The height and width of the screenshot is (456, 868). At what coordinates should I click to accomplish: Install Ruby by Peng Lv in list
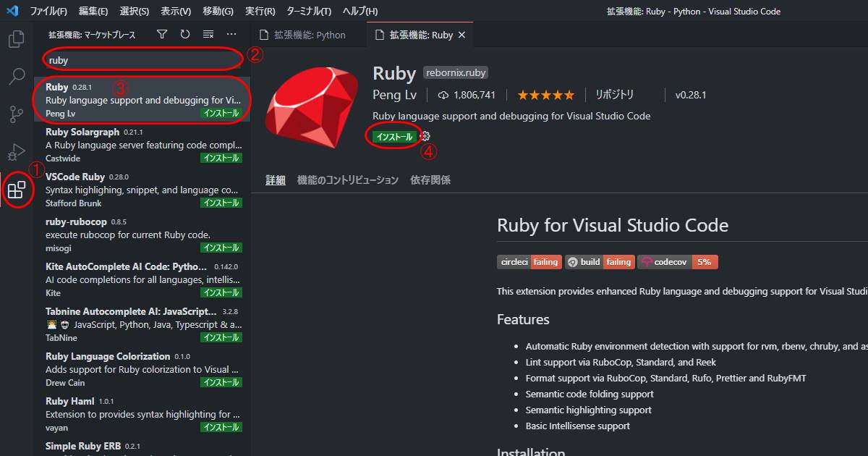(x=221, y=114)
